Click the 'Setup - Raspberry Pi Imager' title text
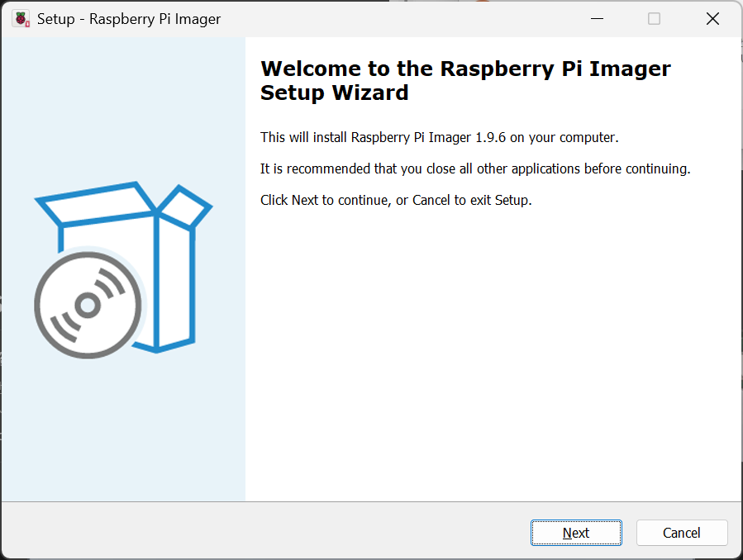The image size is (743, 560). coord(129,19)
